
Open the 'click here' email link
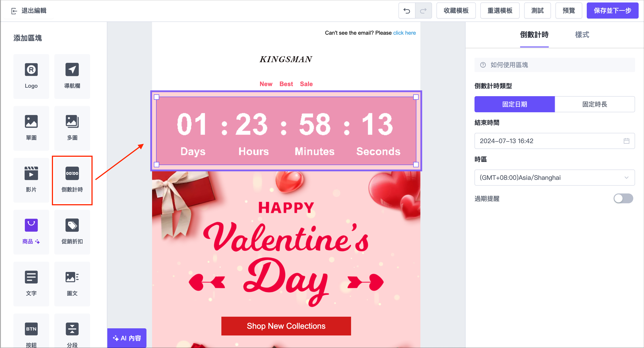coord(404,33)
